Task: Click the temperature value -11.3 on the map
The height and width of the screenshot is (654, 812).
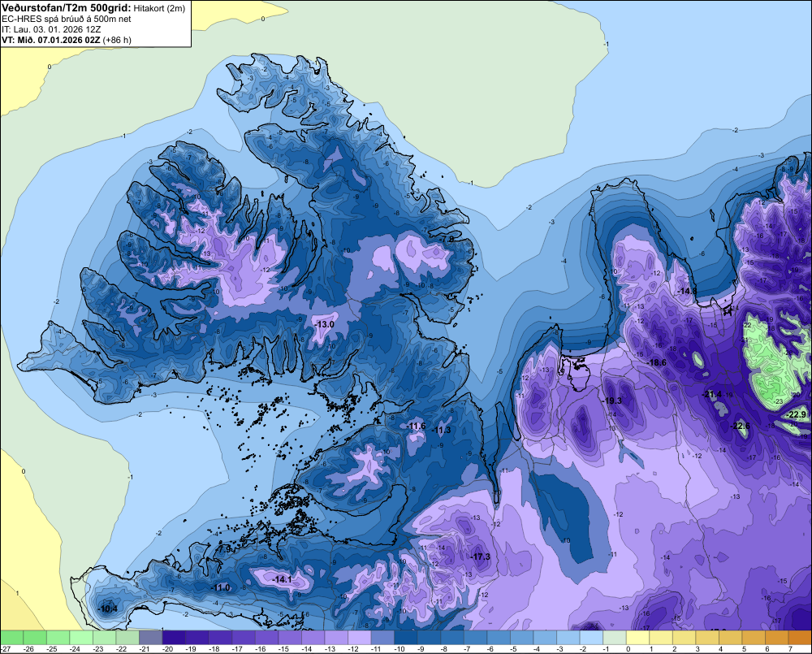Action: point(441,430)
